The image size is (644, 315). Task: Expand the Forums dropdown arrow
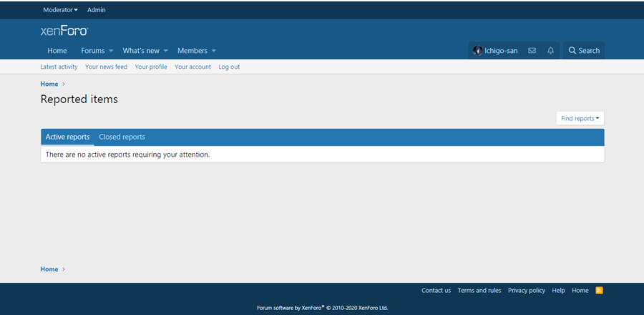click(111, 51)
